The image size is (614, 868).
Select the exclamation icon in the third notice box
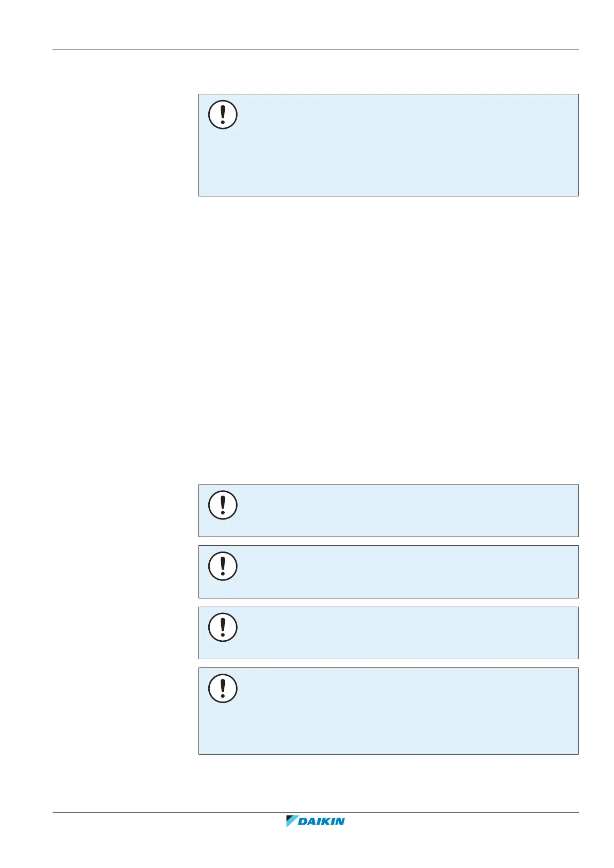coord(223,566)
